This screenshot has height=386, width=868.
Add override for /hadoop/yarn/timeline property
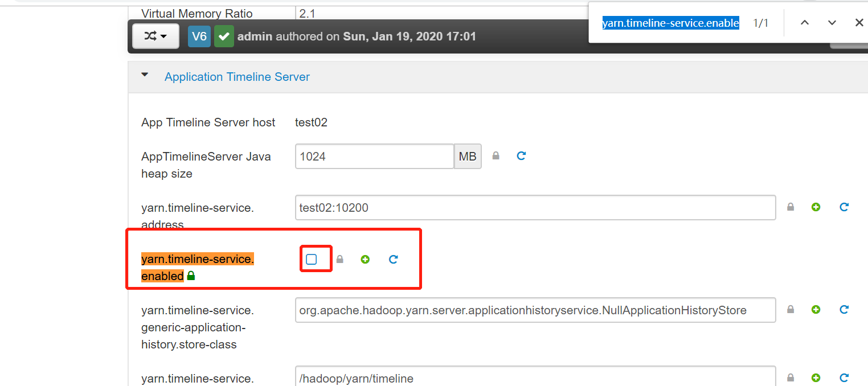pyautogui.click(x=816, y=377)
